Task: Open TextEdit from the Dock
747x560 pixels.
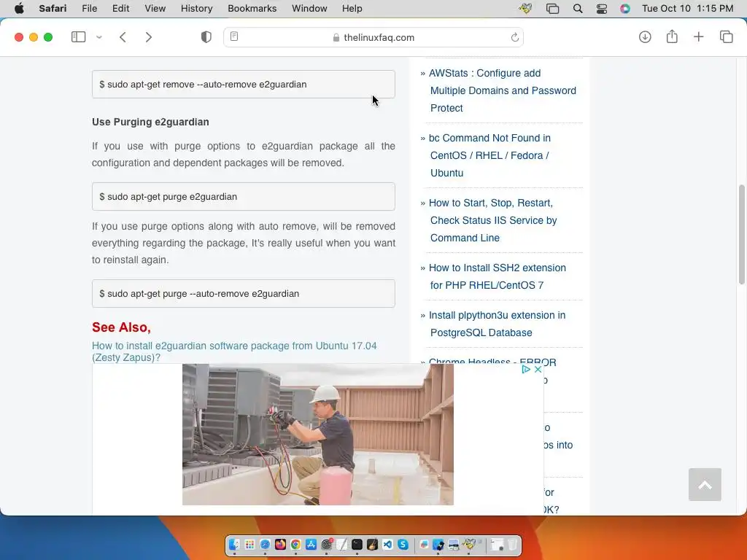Action: [341, 544]
